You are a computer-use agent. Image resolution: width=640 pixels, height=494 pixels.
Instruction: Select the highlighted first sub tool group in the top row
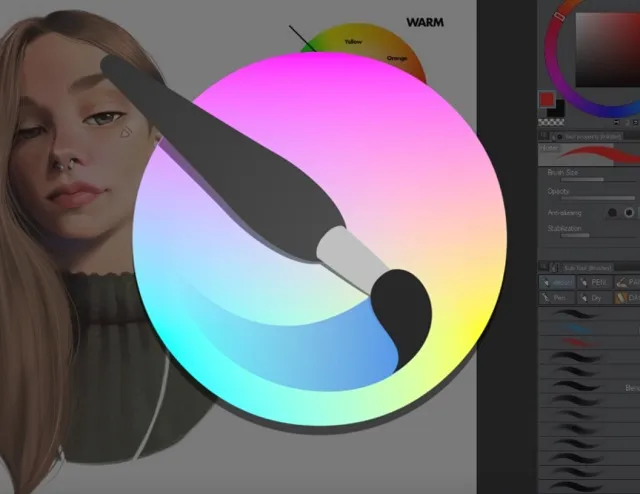pyautogui.click(x=556, y=283)
